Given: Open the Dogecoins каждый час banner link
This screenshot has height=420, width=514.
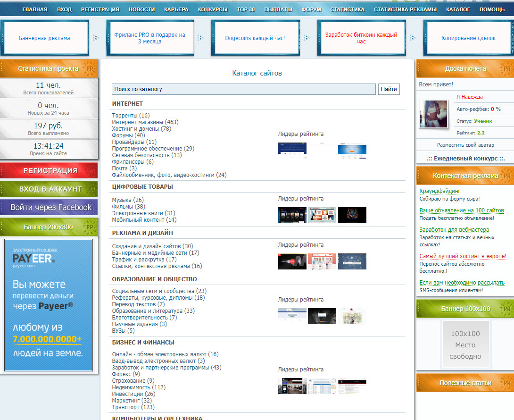Looking at the screenshot, I should (x=255, y=38).
